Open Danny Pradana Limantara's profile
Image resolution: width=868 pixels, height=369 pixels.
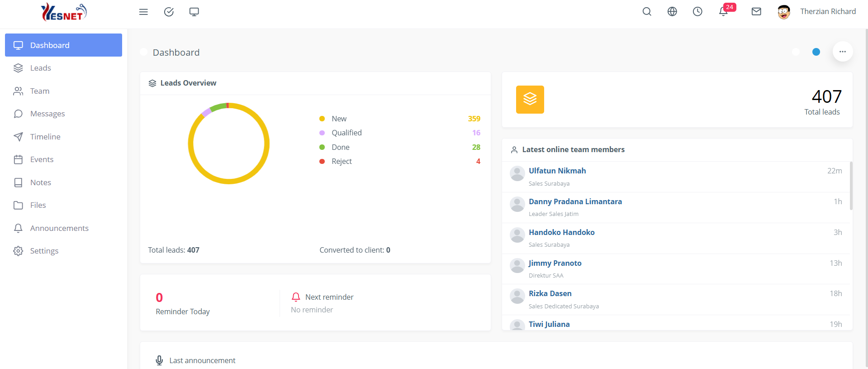click(575, 201)
